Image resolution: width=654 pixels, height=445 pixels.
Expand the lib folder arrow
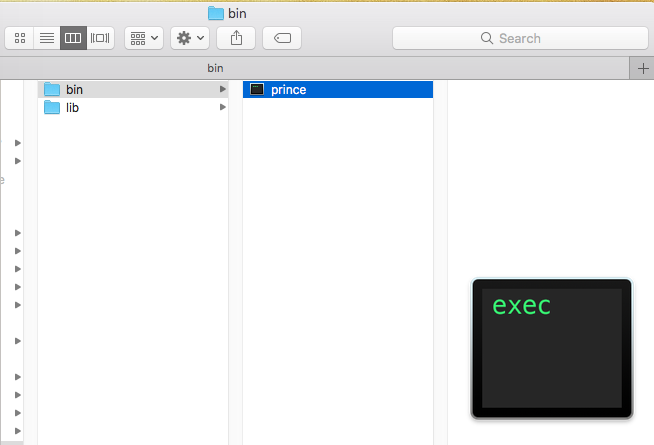[222, 108]
